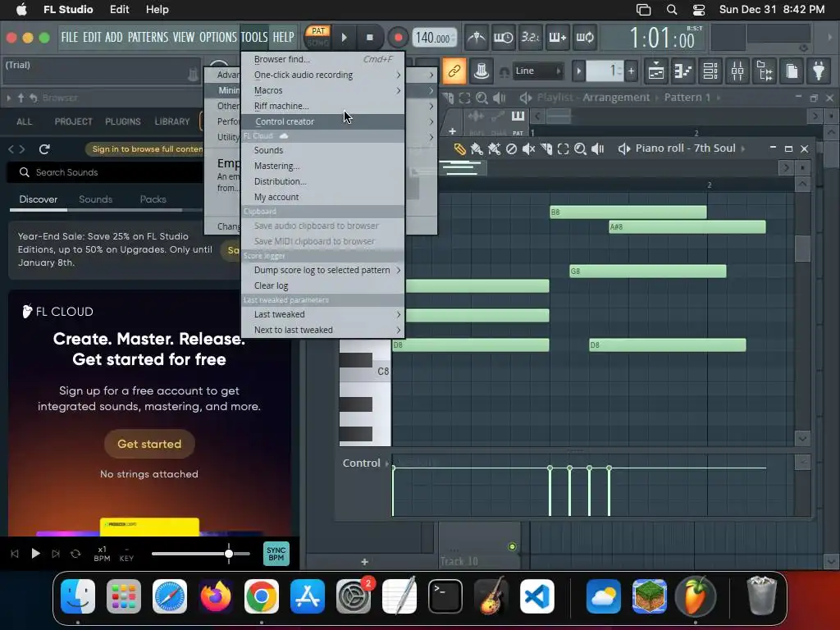This screenshot has width=840, height=630.
Task: Select the Delete tool in Piano roll
Action: pyautogui.click(x=512, y=149)
